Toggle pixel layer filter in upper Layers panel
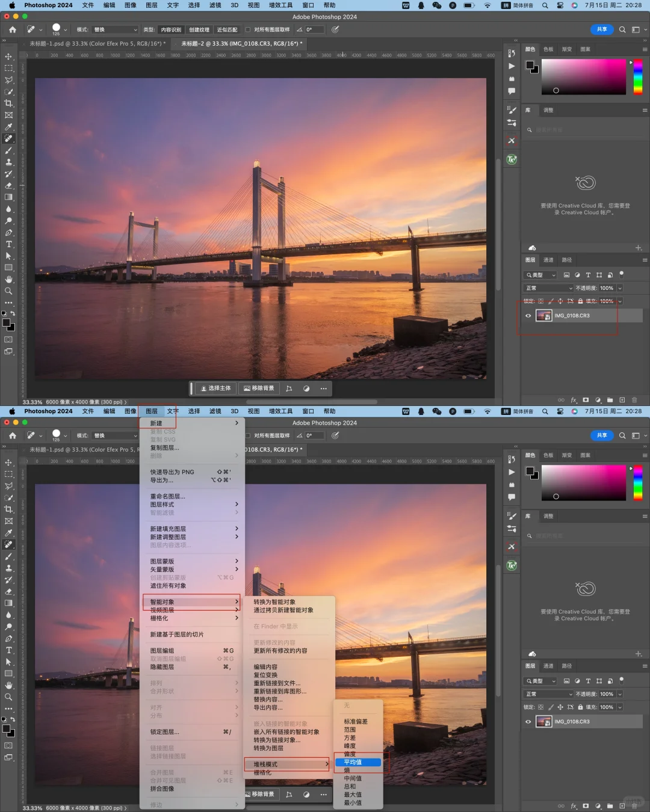Viewport: 650px width, 812px height. [x=566, y=275]
